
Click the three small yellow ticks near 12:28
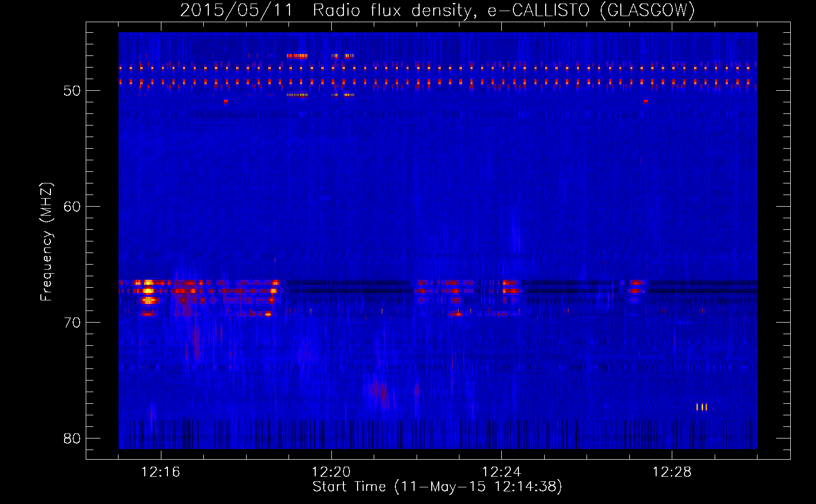coord(702,407)
